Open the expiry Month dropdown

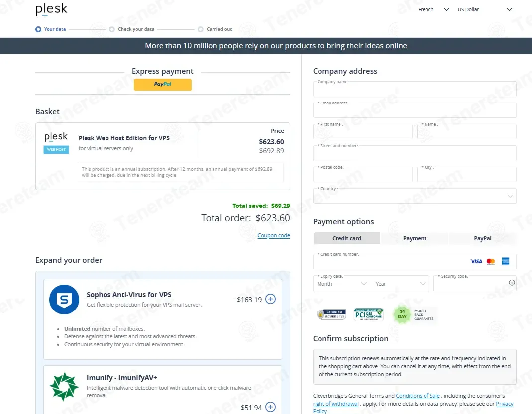click(x=342, y=284)
